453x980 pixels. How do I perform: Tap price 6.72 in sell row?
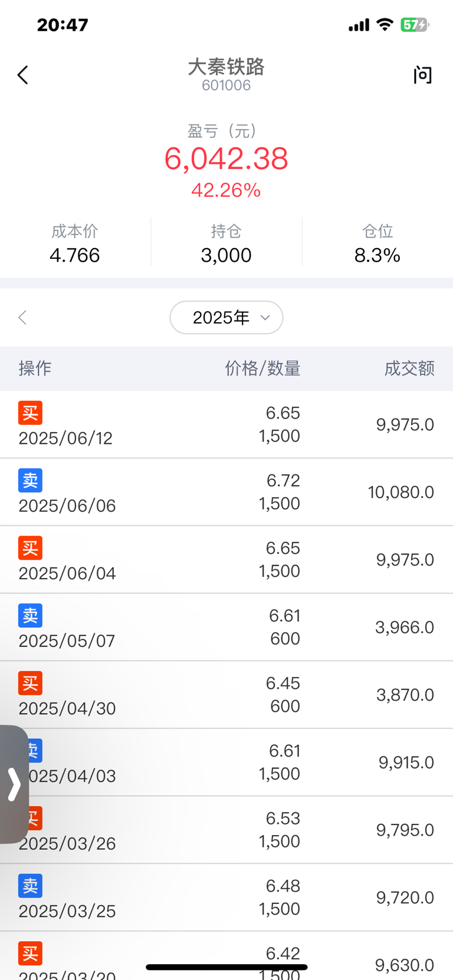click(283, 480)
